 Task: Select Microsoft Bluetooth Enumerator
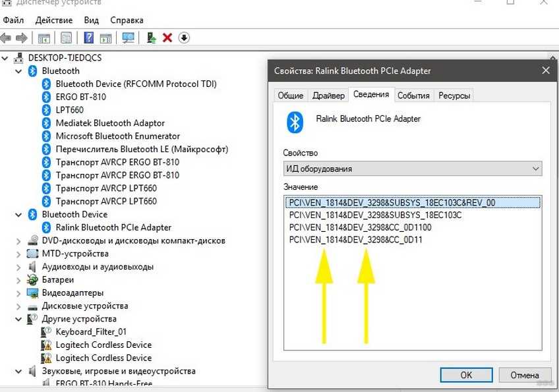(117, 136)
